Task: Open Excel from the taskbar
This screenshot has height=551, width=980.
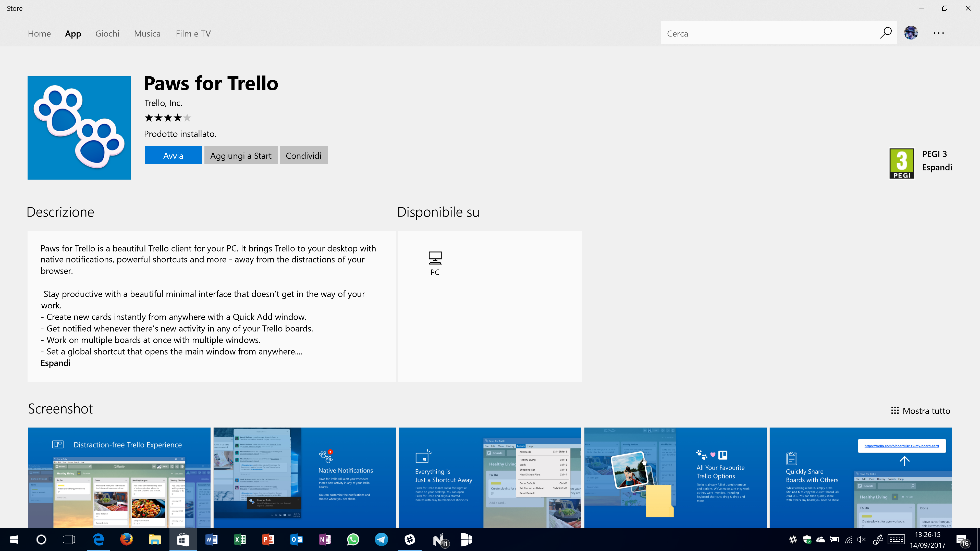Action: (240, 540)
